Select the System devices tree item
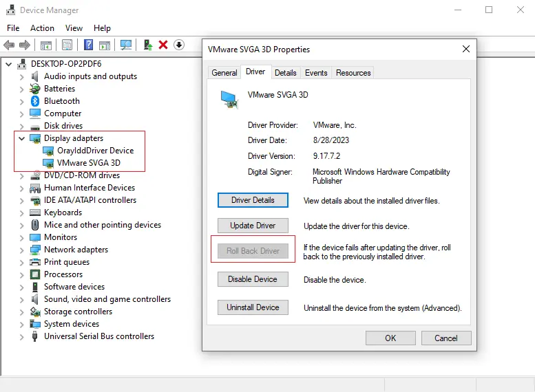535x392 pixels. [x=72, y=324]
